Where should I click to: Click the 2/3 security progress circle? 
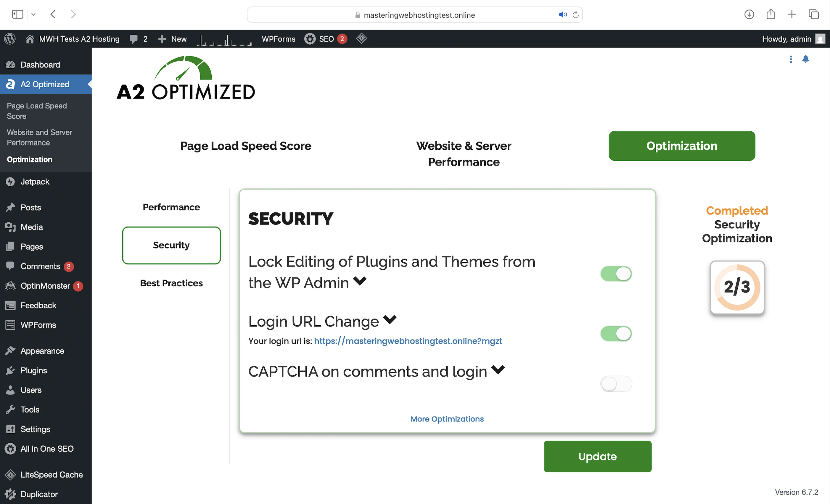[x=737, y=287]
